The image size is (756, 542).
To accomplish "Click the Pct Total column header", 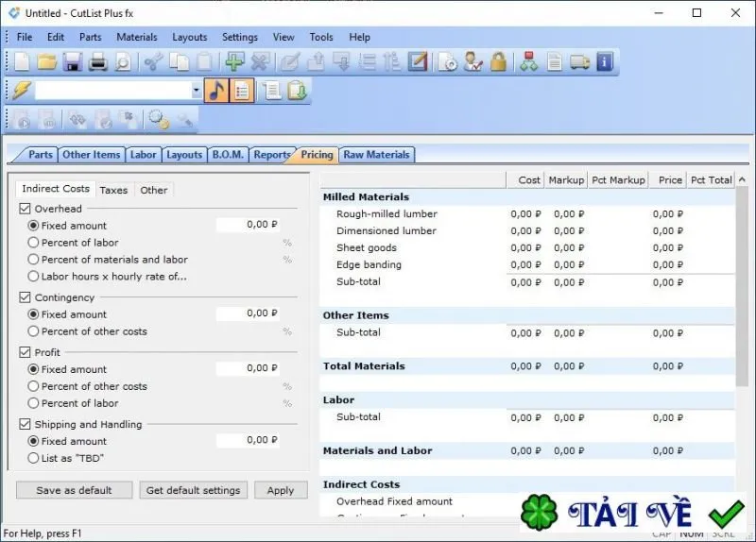I will (711, 180).
